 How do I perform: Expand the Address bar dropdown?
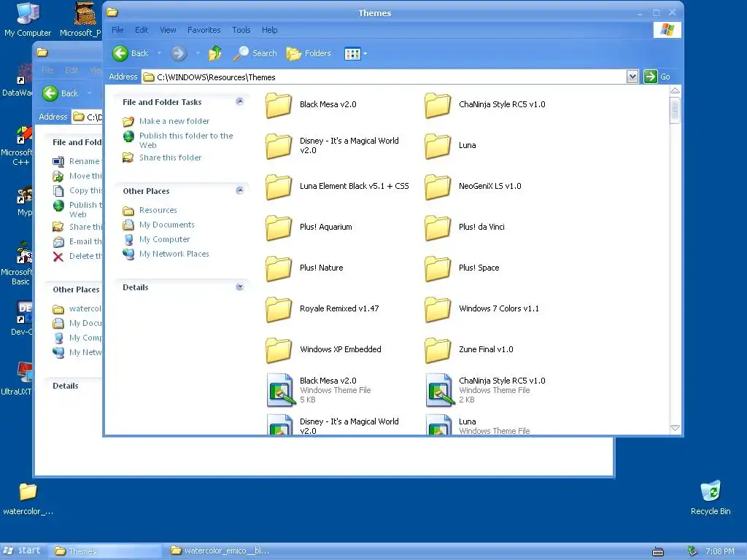click(632, 77)
